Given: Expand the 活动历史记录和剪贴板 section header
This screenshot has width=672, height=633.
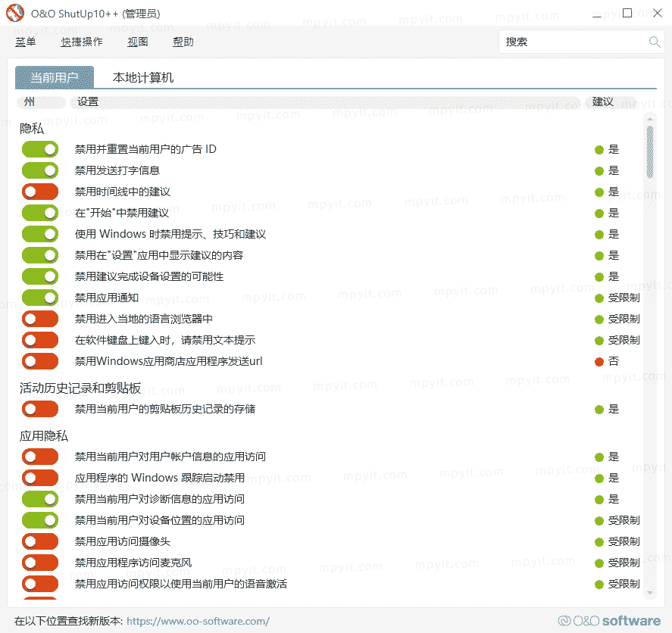Looking at the screenshot, I should tap(80, 388).
